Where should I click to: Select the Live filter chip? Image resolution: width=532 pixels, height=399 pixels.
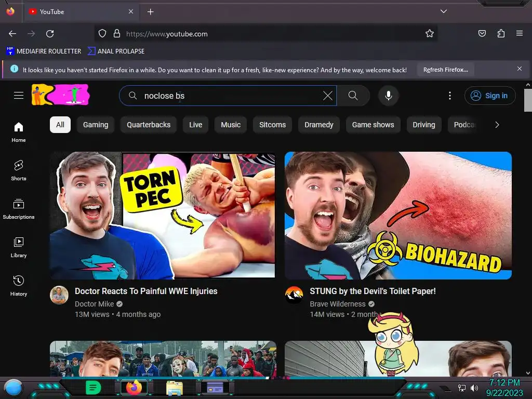pyautogui.click(x=195, y=125)
